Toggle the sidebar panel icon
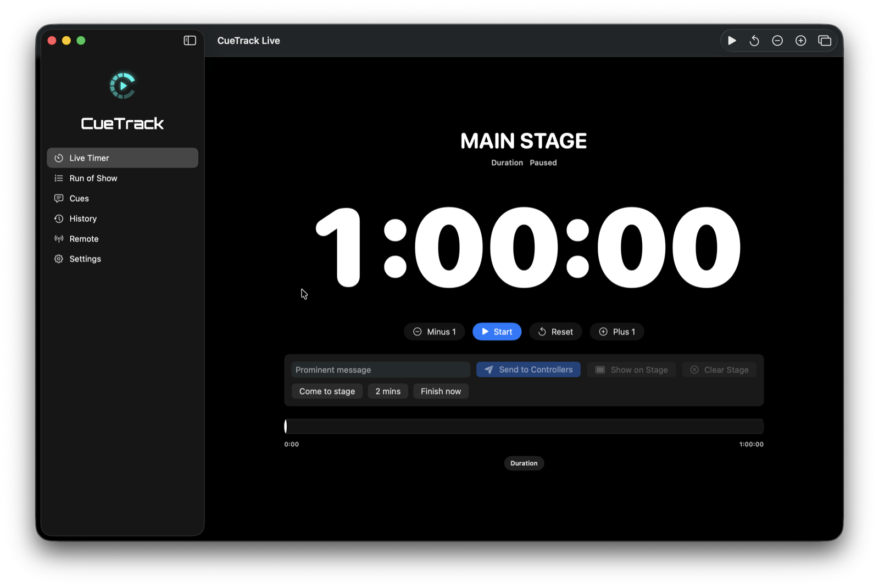 pos(190,41)
